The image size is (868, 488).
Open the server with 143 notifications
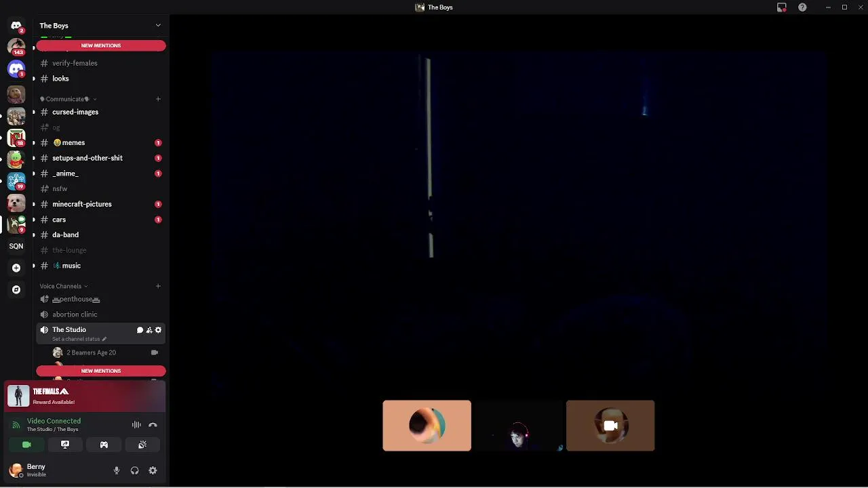[x=16, y=47]
